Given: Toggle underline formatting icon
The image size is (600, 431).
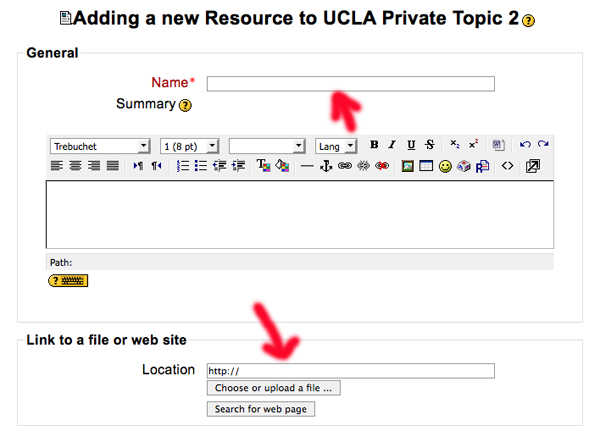Looking at the screenshot, I should (411, 145).
